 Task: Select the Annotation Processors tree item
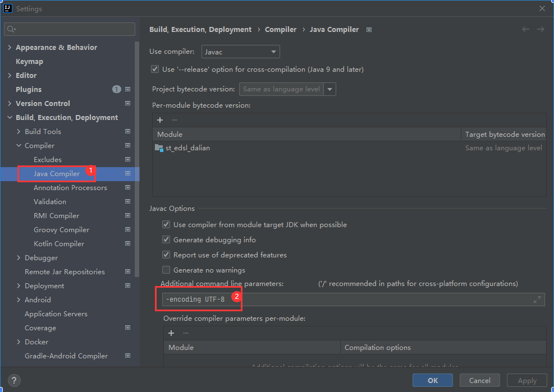pos(70,187)
